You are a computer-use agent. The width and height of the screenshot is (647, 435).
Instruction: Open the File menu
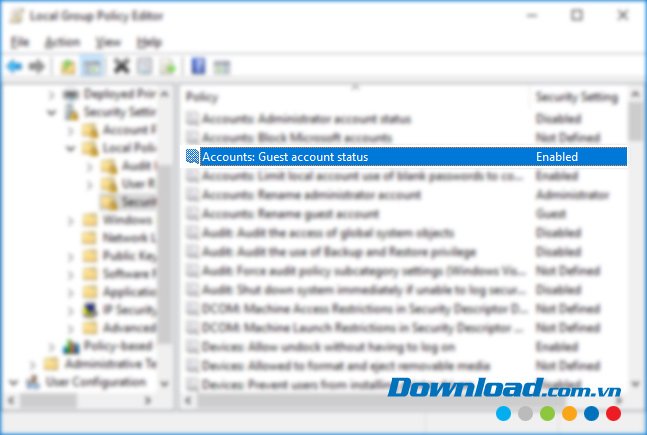[20, 42]
